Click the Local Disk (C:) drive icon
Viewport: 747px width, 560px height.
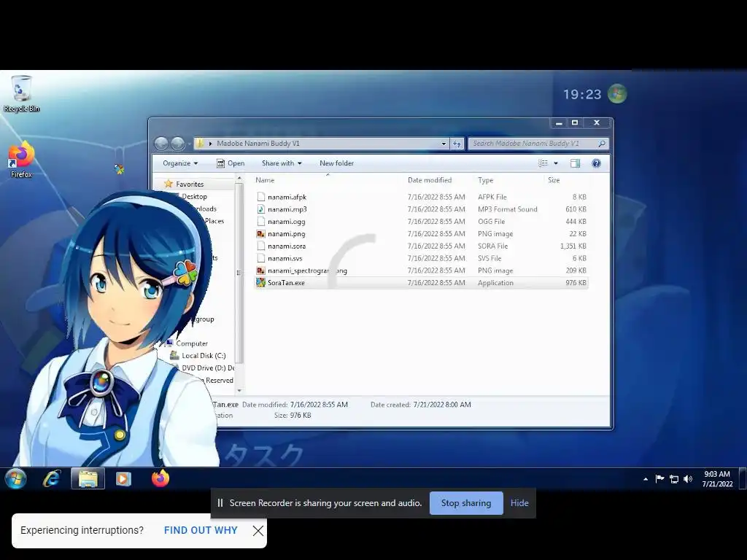(174, 355)
